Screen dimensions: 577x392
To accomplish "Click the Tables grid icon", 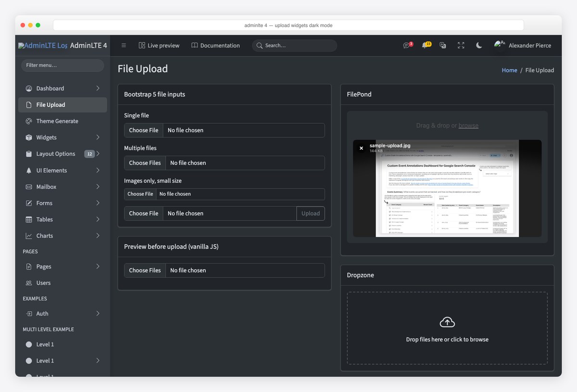I will tap(29, 219).
